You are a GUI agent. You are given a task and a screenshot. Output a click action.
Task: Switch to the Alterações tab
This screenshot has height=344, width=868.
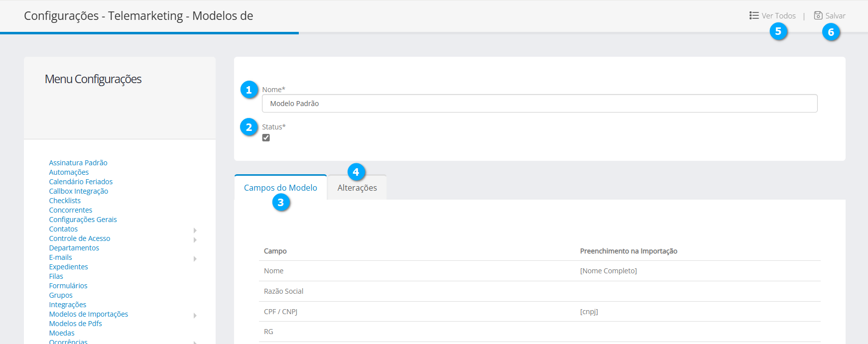[357, 188]
